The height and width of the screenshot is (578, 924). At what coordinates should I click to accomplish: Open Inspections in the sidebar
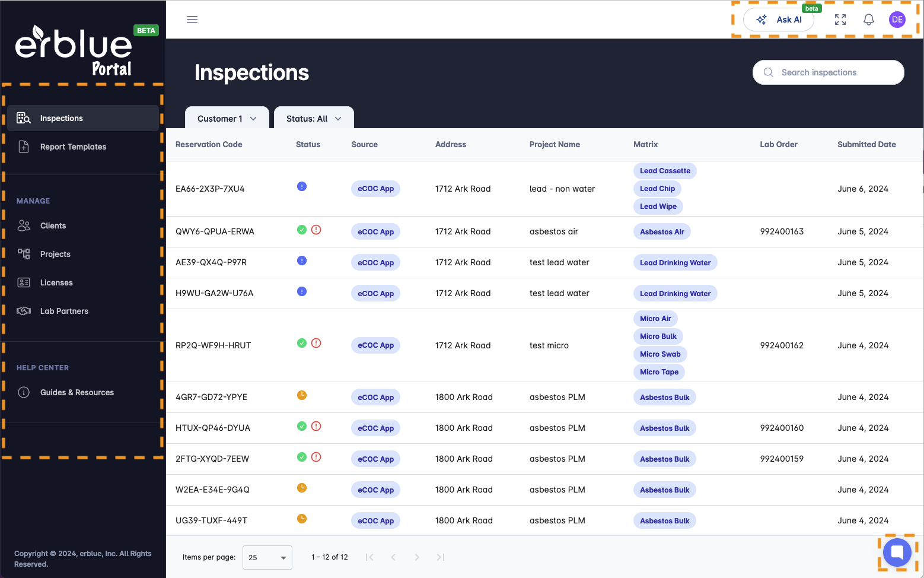[83, 118]
